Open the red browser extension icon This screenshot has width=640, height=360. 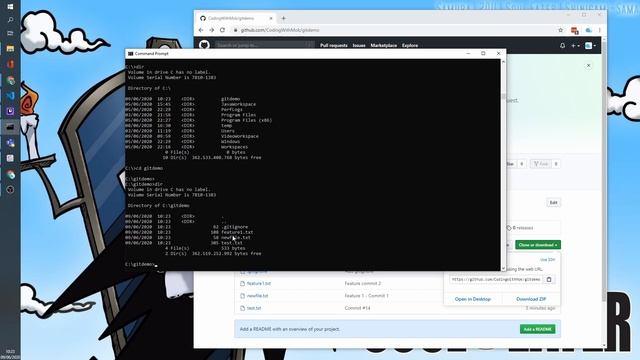click(574, 30)
